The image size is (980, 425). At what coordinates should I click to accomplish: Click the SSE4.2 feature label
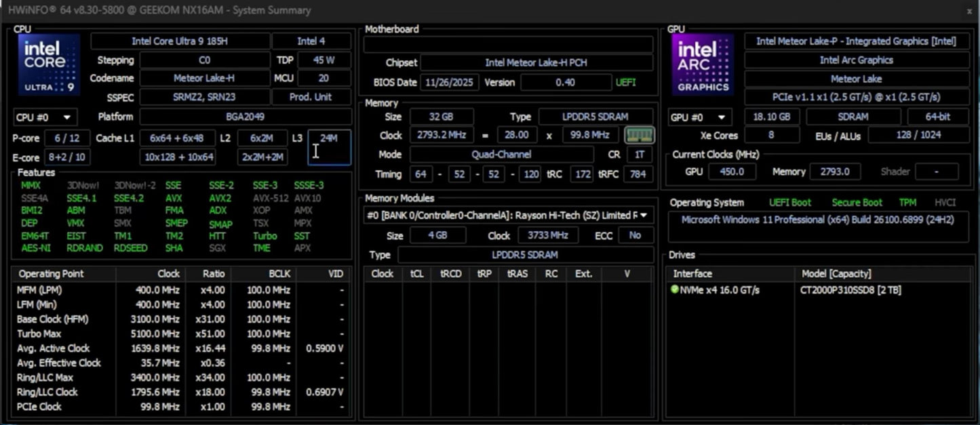tap(129, 199)
